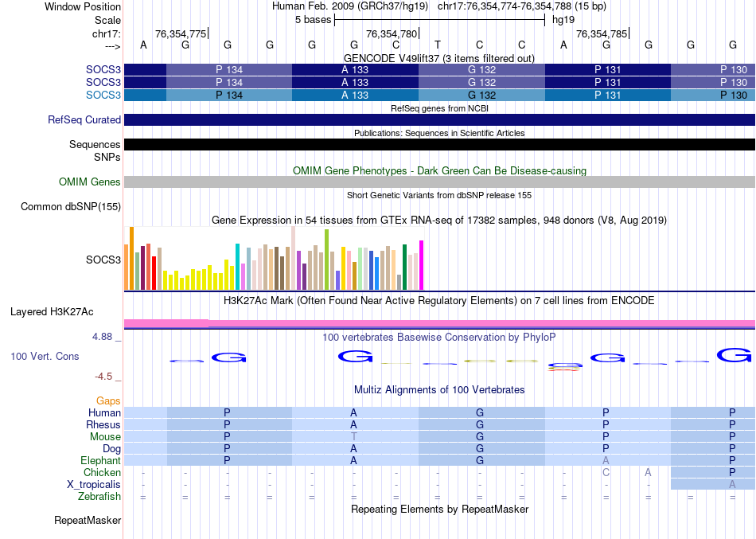Image resolution: width=756 pixels, height=539 pixels.
Task: Click the Zebrafish species label
Action: point(99,496)
